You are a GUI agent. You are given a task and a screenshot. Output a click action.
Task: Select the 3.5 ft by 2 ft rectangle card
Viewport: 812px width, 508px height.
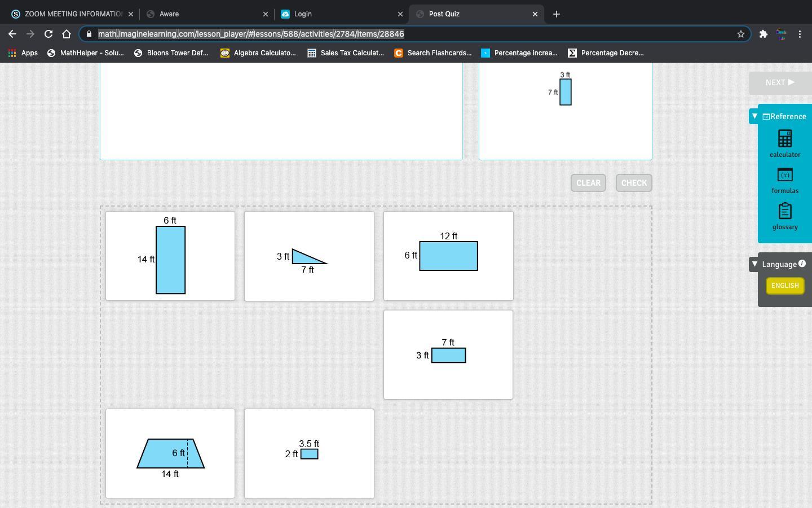point(309,454)
